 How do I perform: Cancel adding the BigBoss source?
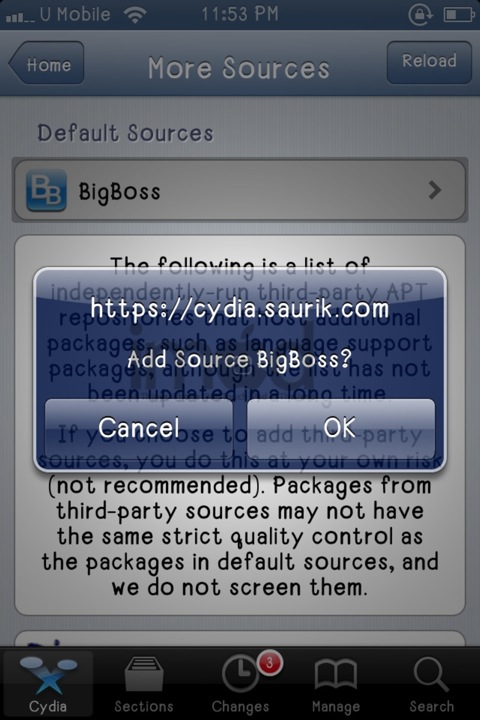(139, 427)
